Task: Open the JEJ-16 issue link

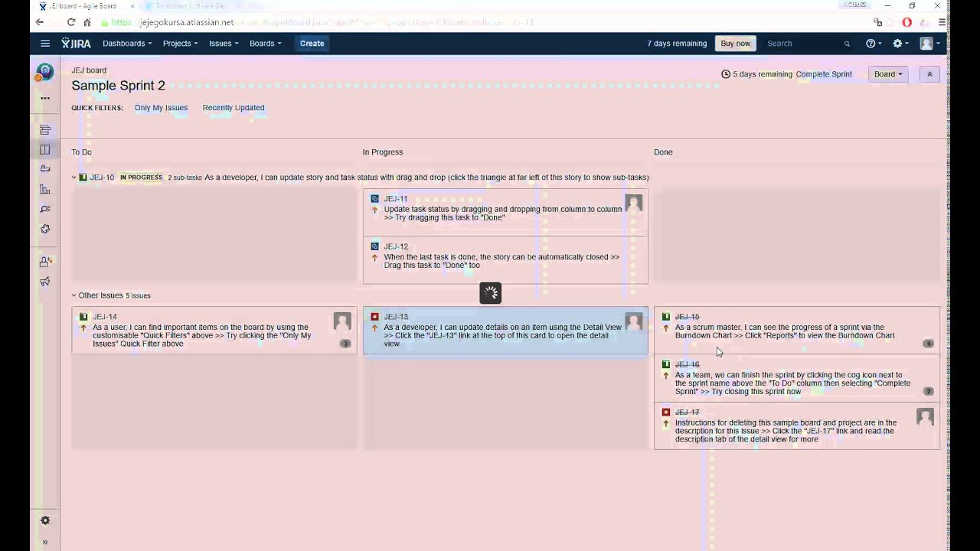Action: (x=687, y=364)
